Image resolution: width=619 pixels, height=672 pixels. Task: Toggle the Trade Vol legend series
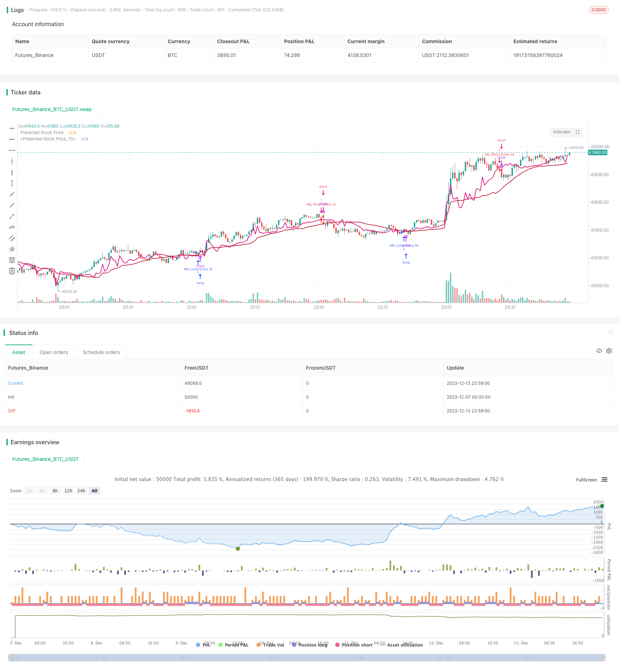click(x=270, y=645)
